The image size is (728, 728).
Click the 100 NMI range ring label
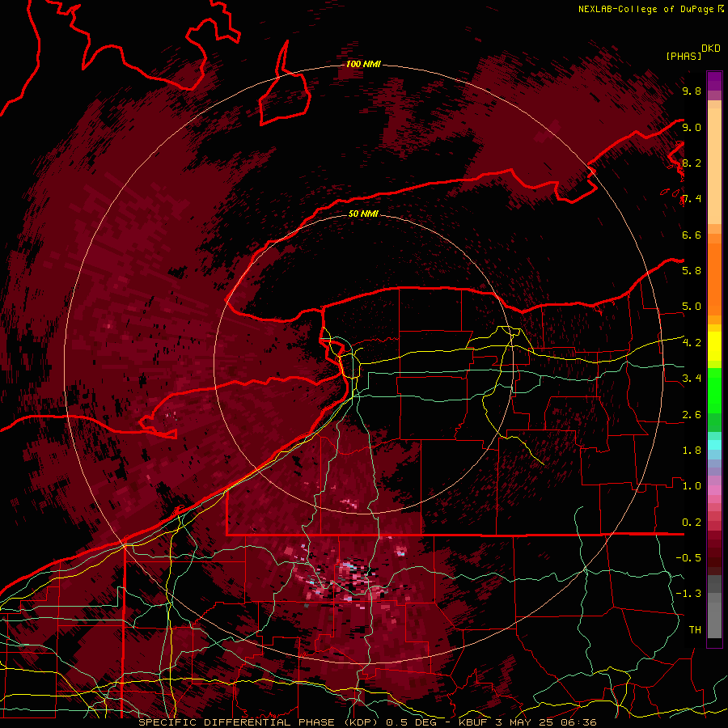(x=363, y=64)
